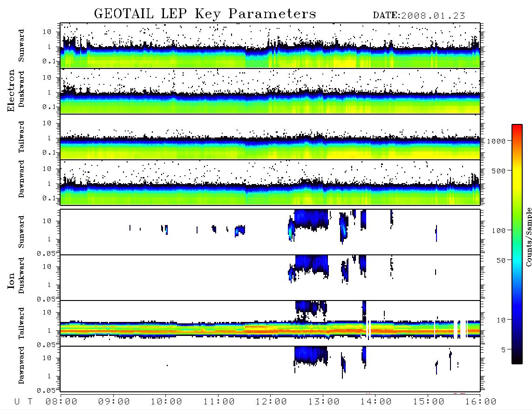This screenshot has width=532, height=410.
Task: Select the "16:00" time tick label
Action: [481, 402]
